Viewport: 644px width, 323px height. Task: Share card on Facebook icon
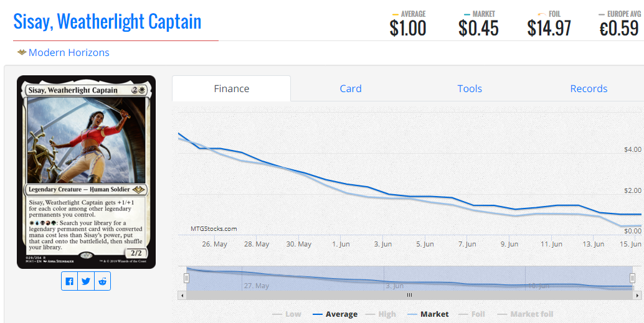(x=69, y=281)
